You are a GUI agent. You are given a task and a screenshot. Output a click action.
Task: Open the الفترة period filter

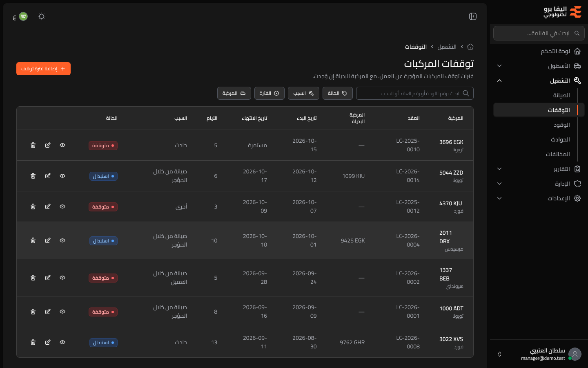[x=269, y=93]
